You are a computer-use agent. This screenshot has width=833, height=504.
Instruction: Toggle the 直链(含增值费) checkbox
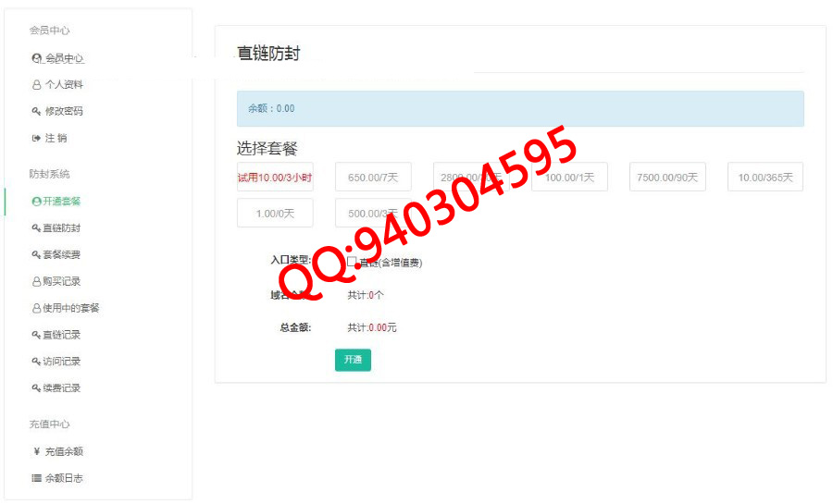[x=351, y=262]
